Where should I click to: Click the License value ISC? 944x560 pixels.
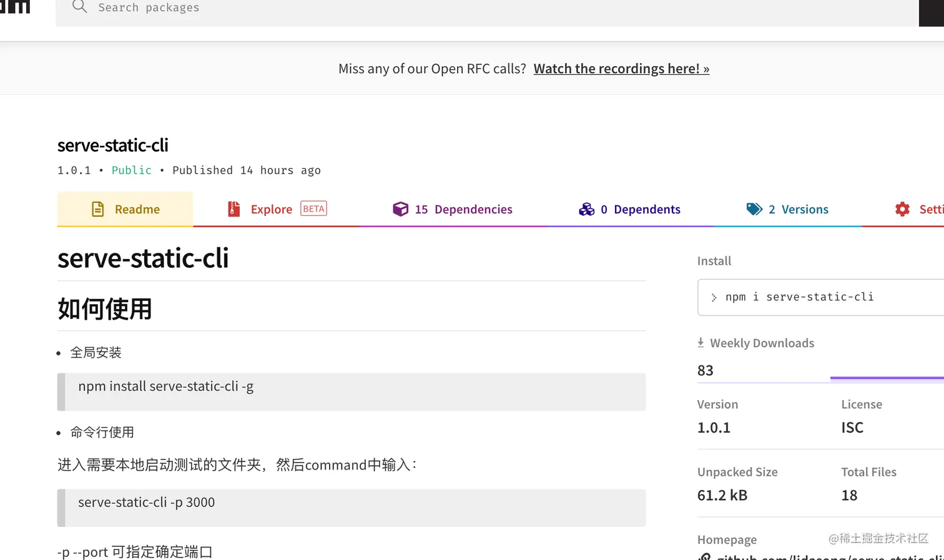(852, 428)
